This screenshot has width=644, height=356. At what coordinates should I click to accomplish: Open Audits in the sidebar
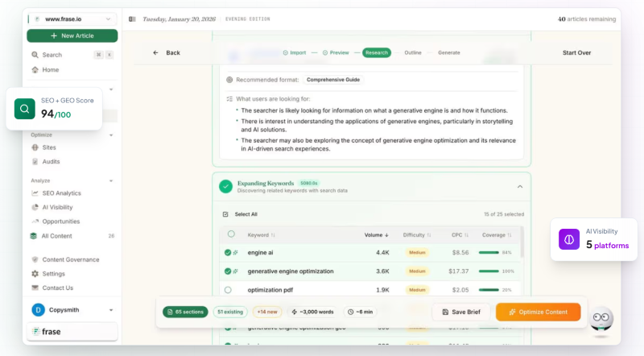click(51, 161)
